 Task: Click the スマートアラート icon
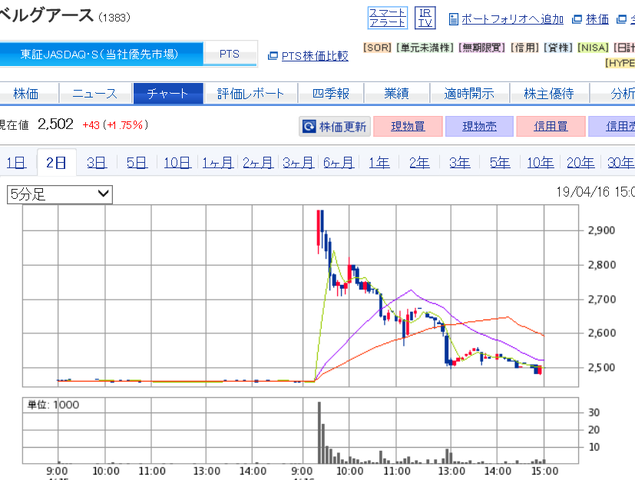coord(387,18)
